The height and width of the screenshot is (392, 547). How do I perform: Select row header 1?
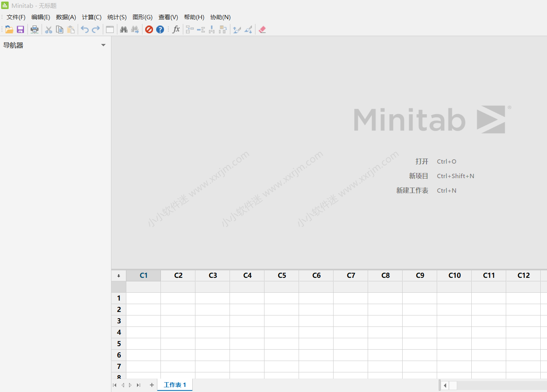tap(119, 298)
